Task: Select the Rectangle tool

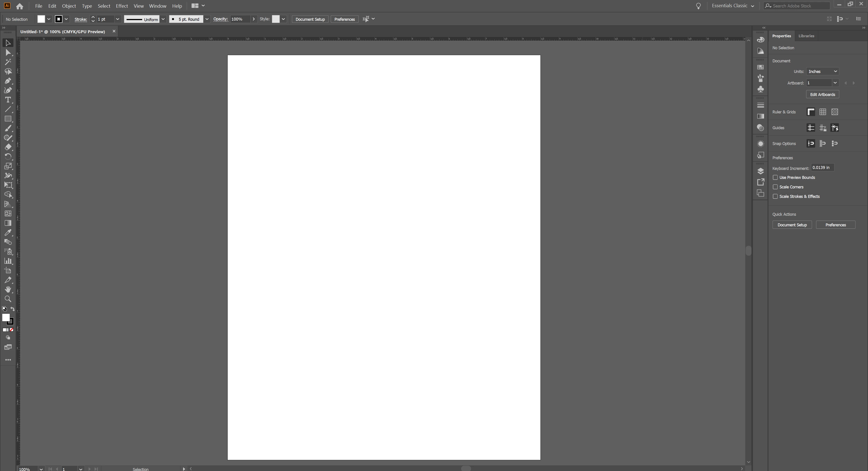Action: click(8, 119)
